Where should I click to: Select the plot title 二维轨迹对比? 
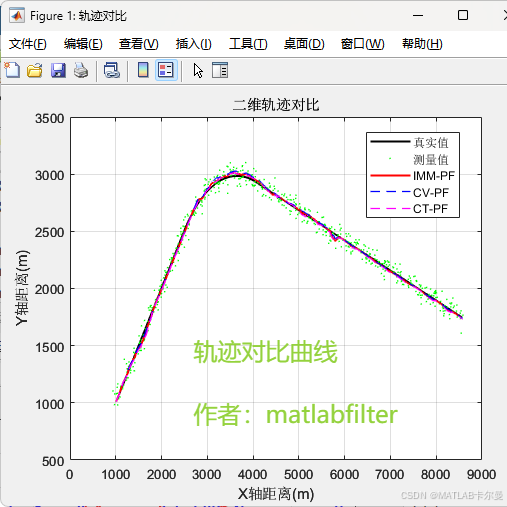point(276,105)
